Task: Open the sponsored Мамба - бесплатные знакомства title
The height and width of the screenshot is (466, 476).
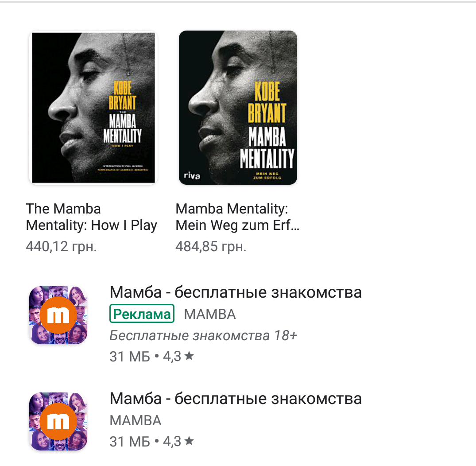Action: [x=236, y=292]
